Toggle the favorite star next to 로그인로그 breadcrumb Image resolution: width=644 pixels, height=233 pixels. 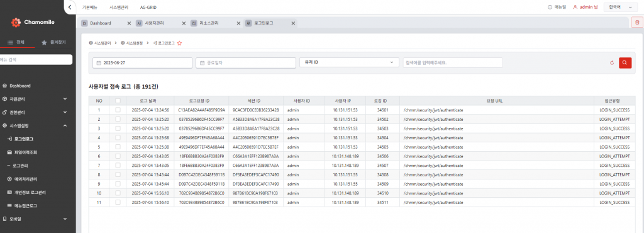click(179, 43)
